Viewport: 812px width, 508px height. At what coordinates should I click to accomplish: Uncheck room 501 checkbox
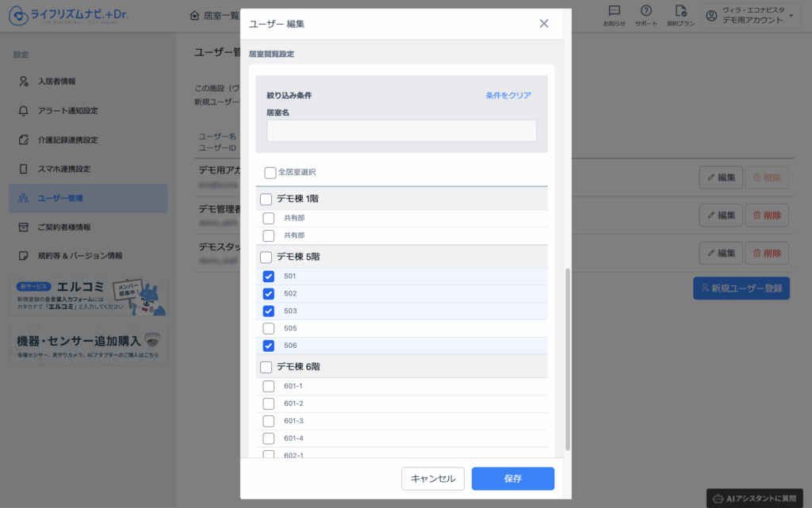coord(268,277)
